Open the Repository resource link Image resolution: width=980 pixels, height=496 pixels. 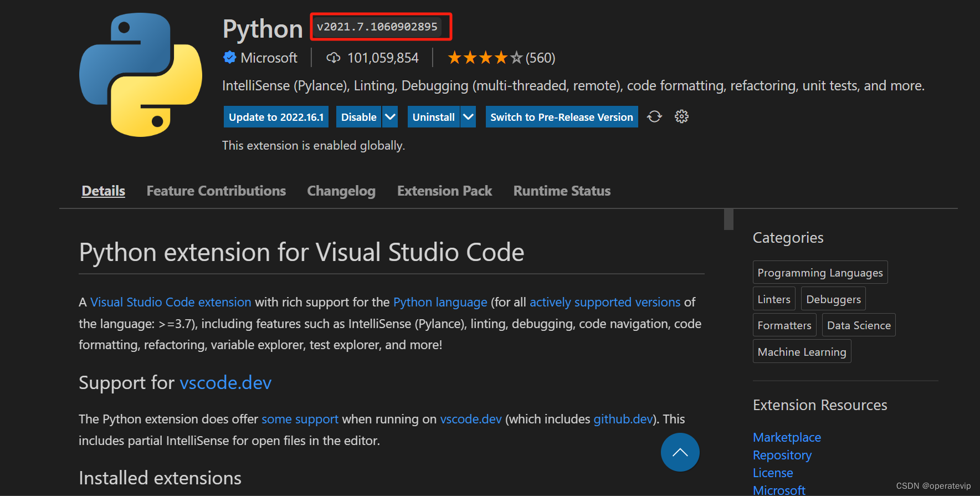pos(782,455)
